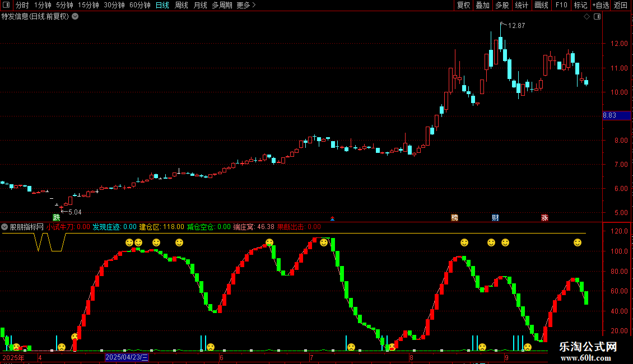Toggle the sidebar panel icon at top left
The height and width of the screenshot is (364, 633).
coord(6,5)
